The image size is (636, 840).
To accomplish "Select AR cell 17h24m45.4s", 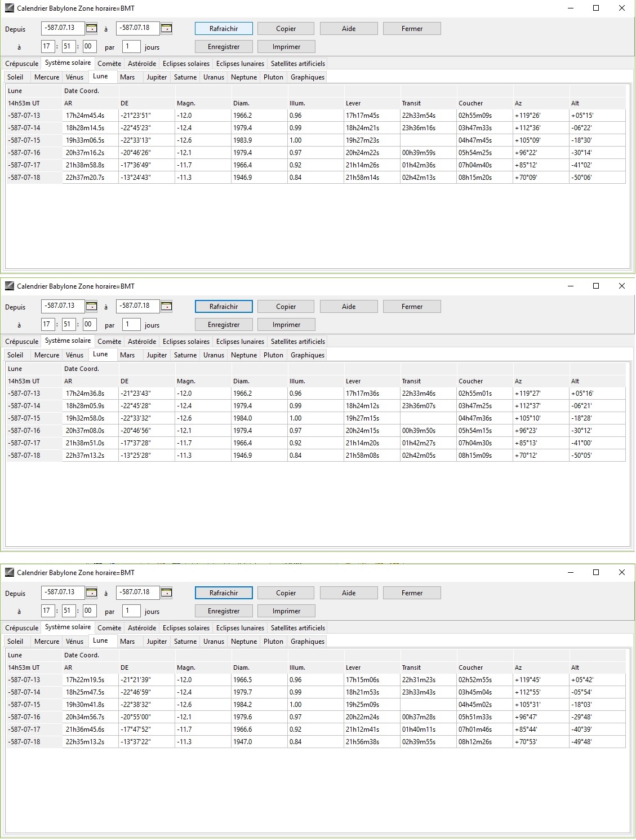I will (90, 116).
